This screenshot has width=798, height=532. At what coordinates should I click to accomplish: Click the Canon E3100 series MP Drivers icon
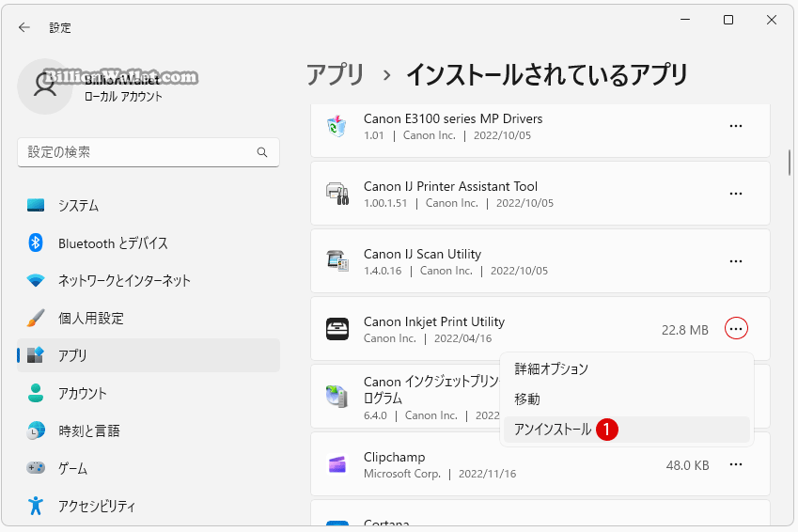click(336, 126)
